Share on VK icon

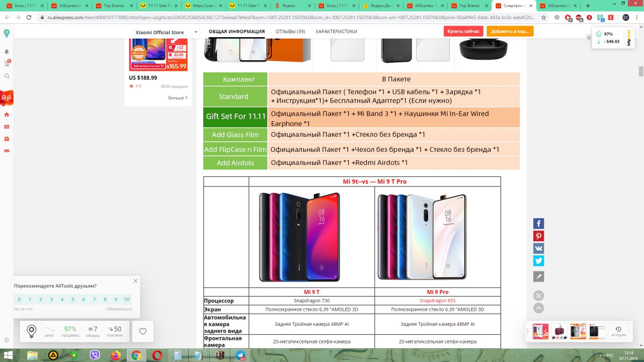(539, 248)
